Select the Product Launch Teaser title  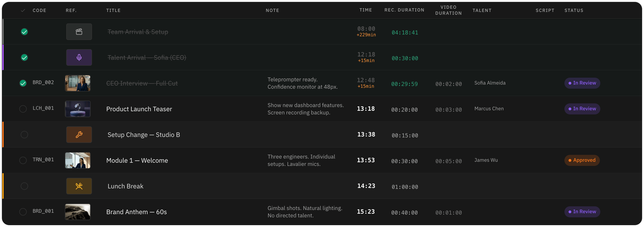click(139, 109)
